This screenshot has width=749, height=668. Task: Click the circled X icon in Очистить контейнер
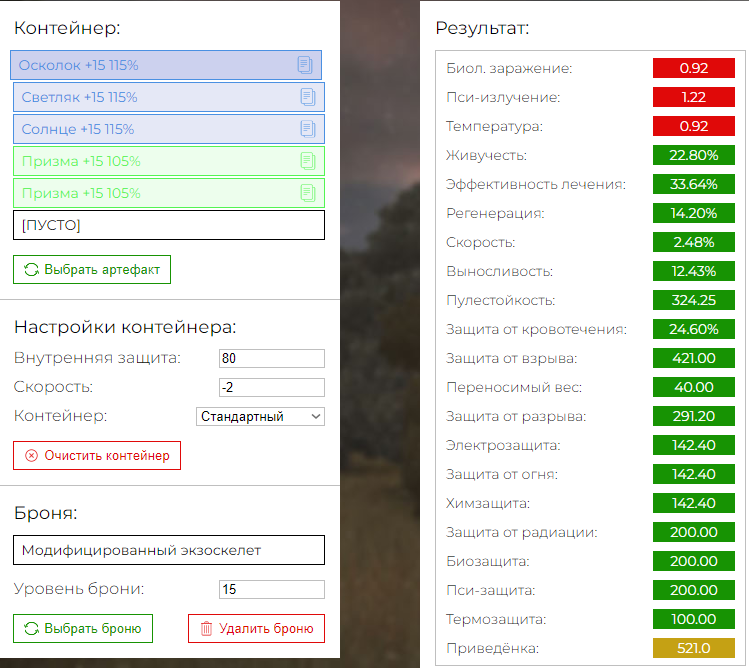point(32,456)
